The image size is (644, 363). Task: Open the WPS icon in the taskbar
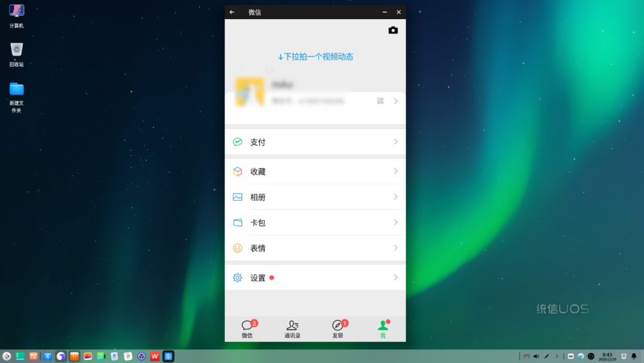point(155,356)
